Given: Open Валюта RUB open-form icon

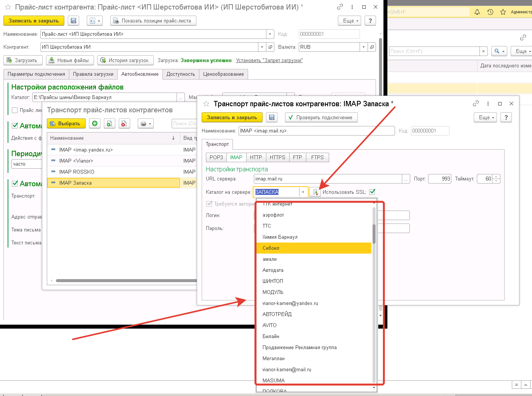Looking at the screenshot, I should (x=372, y=47).
